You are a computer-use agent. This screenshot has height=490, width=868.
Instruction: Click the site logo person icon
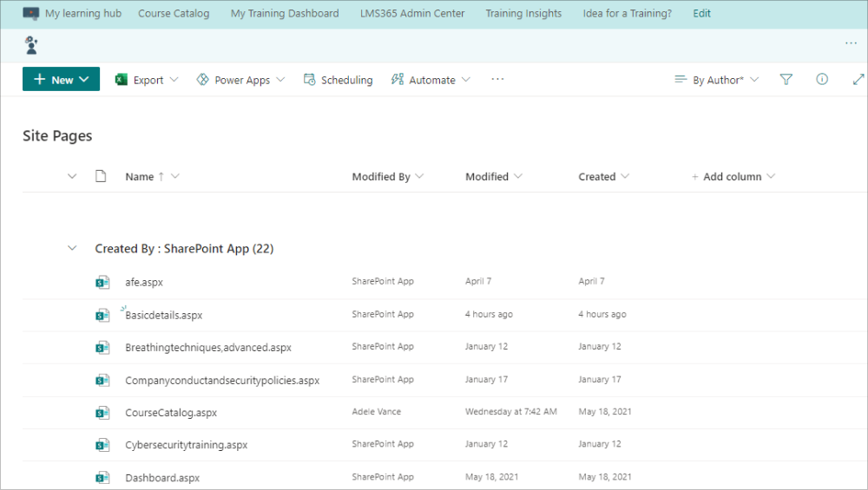click(x=31, y=45)
